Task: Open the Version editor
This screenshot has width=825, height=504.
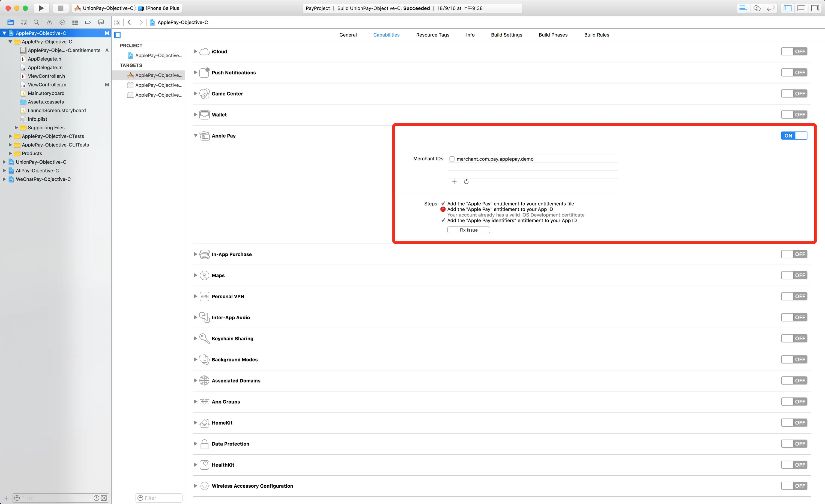Action: (770, 8)
